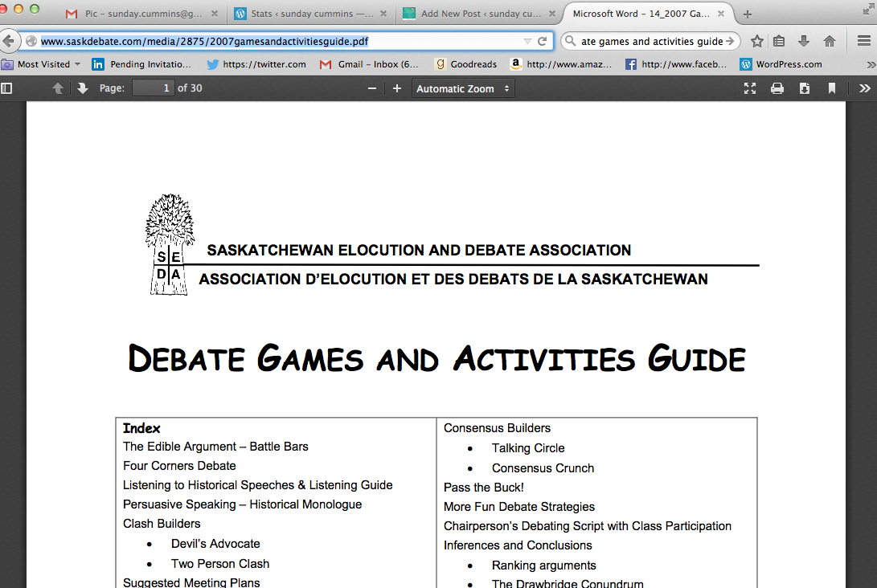Image resolution: width=877 pixels, height=588 pixels.
Task: Go to the browser home page
Action: (x=830, y=41)
